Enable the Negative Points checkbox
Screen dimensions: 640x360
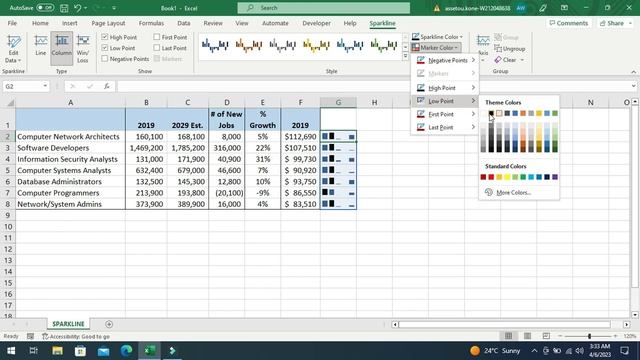pyautogui.click(x=105, y=59)
